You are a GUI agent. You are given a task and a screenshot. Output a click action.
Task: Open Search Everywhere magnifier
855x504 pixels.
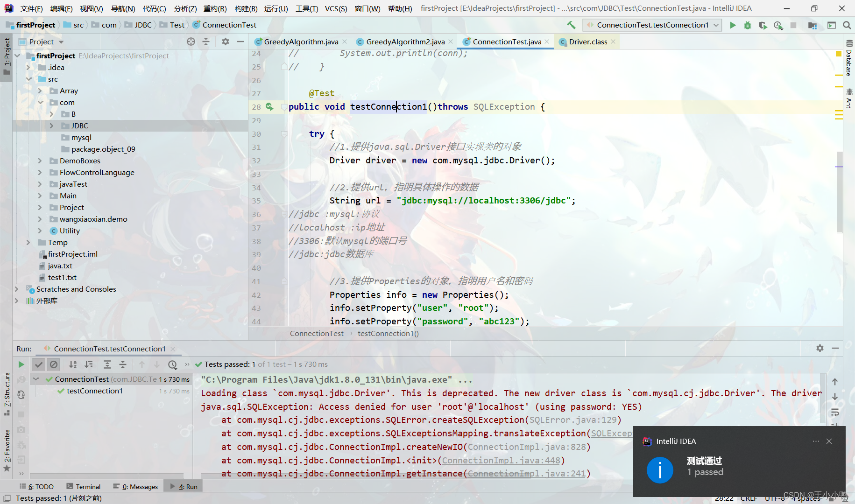847,25
